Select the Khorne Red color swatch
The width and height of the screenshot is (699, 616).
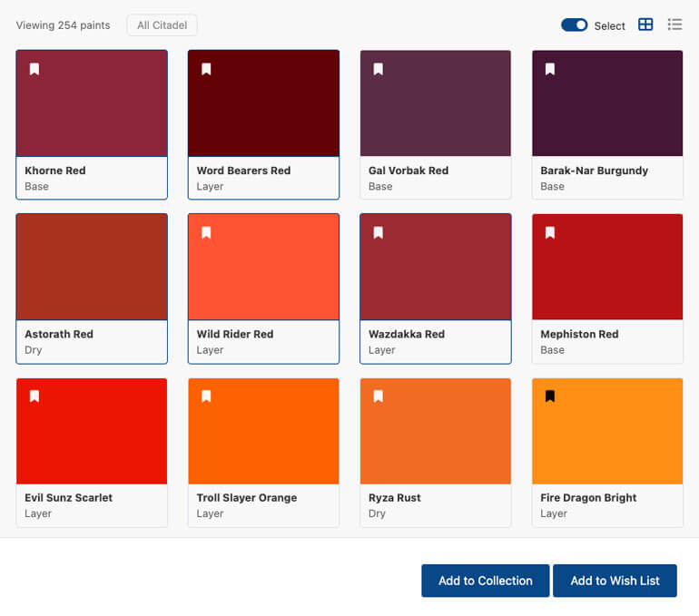(92, 103)
